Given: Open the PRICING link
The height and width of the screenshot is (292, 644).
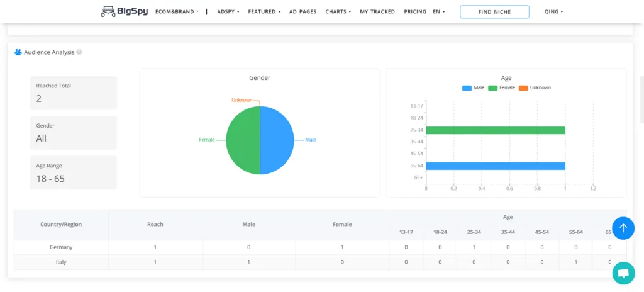Looking at the screenshot, I should tap(415, 12).
